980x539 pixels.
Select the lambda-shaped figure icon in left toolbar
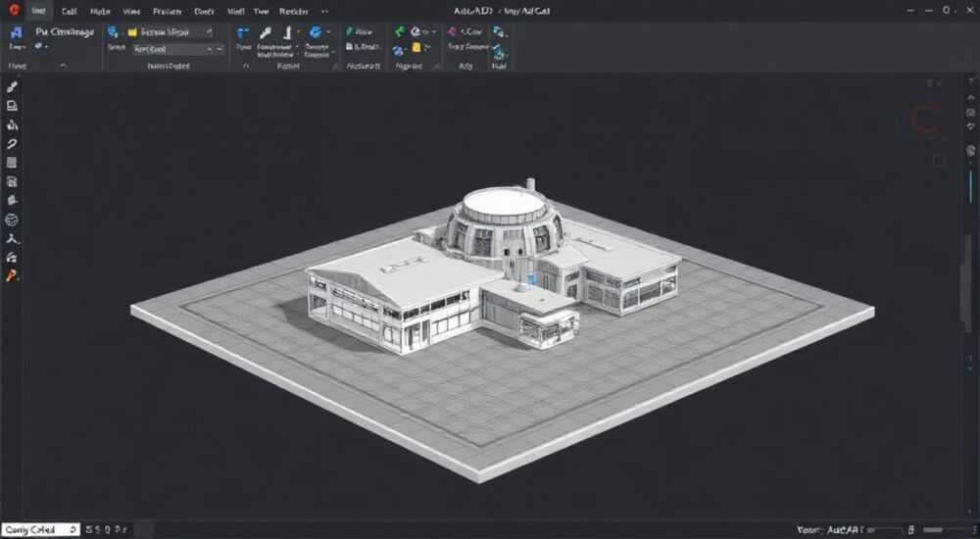click(x=12, y=239)
